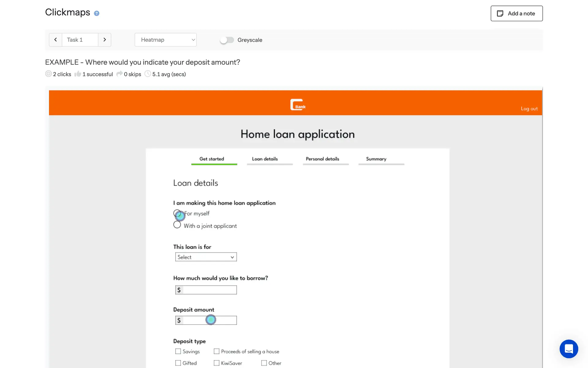Viewport: 588px width, 368px height.
Task: Open the Task 1 selector field
Action: [80, 40]
